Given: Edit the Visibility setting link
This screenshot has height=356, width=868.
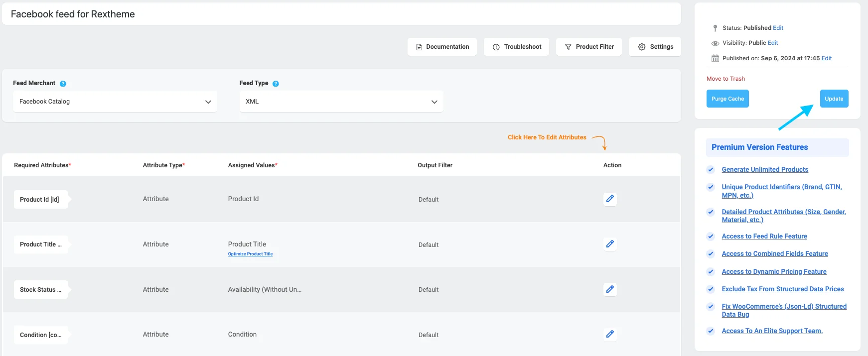Looking at the screenshot, I should [x=773, y=43].
